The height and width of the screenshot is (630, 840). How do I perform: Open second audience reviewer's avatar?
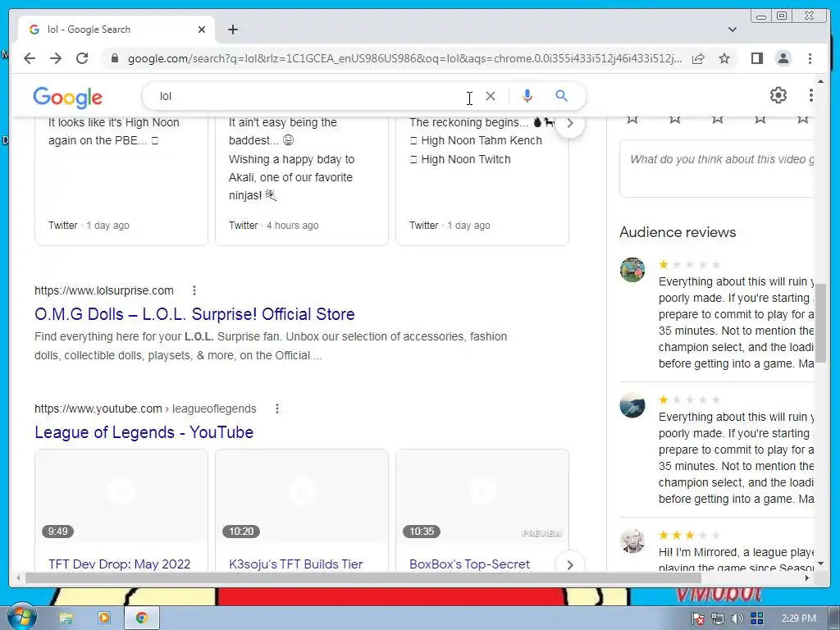[x=632, y=405]
